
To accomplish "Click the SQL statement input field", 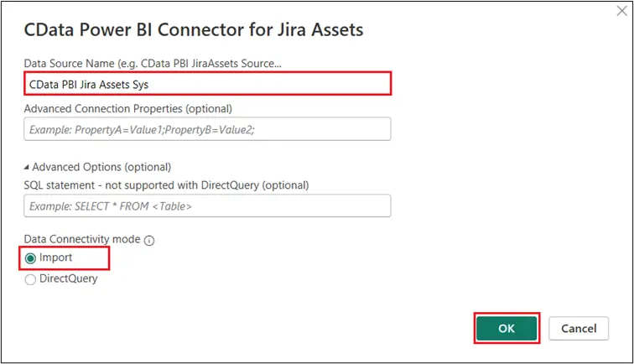I will pos(207,206).
